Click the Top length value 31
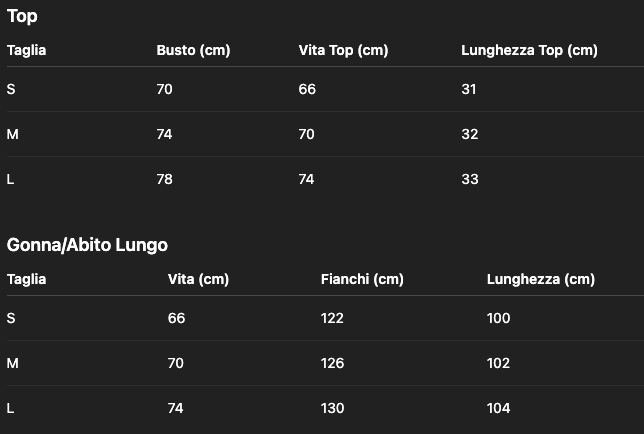 click(469, 89)
